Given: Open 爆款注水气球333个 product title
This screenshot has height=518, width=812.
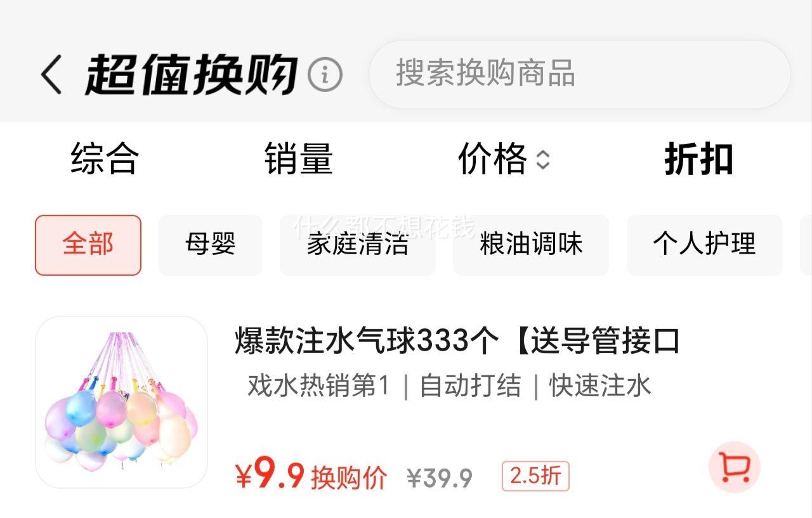Looking at the screenshot, I should pos(457,342).
